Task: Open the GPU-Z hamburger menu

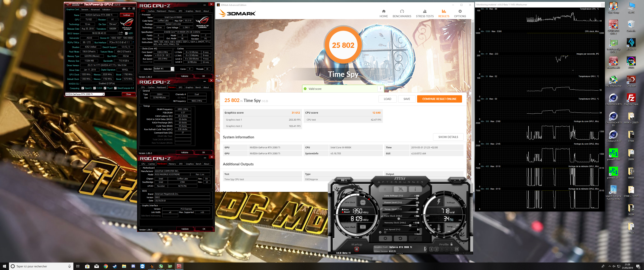Action: (x=134, y=8)
